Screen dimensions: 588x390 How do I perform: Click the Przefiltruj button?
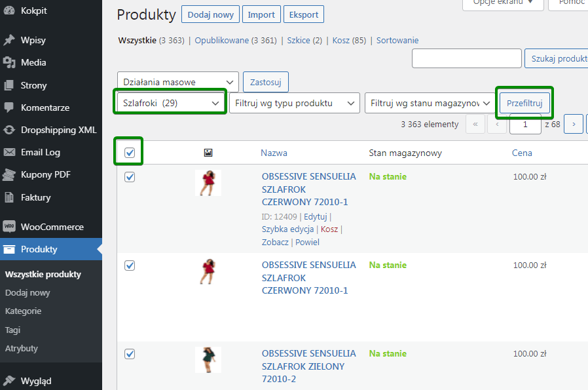(524, 103)
